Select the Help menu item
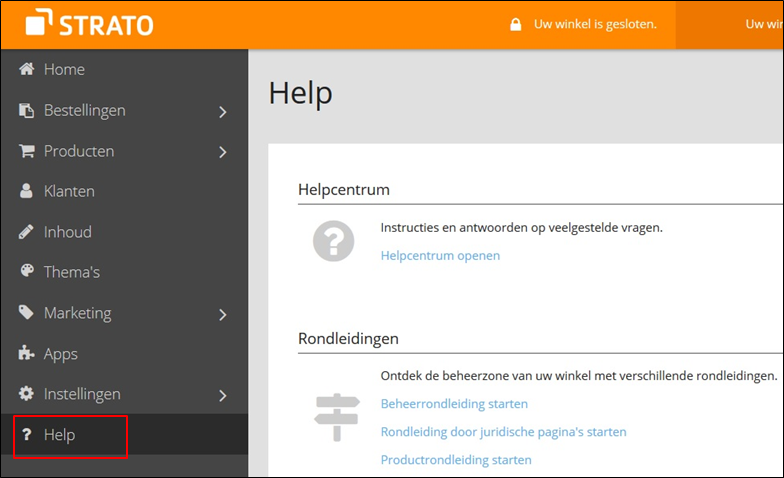Screen dimensions: 784x478 [124, 434]
